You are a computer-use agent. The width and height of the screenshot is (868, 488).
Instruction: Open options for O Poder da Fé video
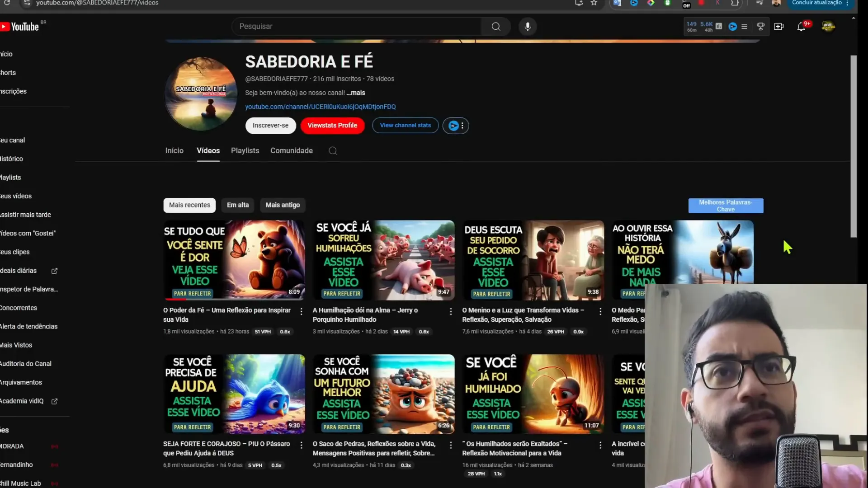click(x=302, y=311)
